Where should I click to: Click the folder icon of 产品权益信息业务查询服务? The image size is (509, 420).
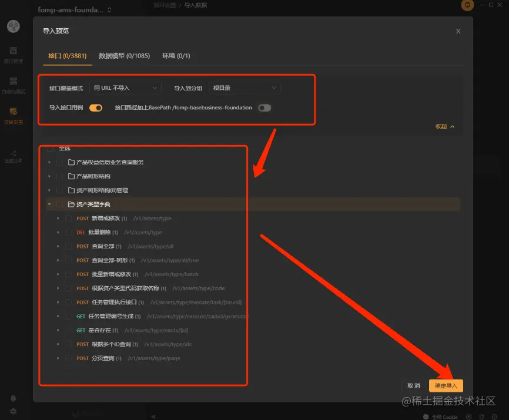[x=72, y=162]
